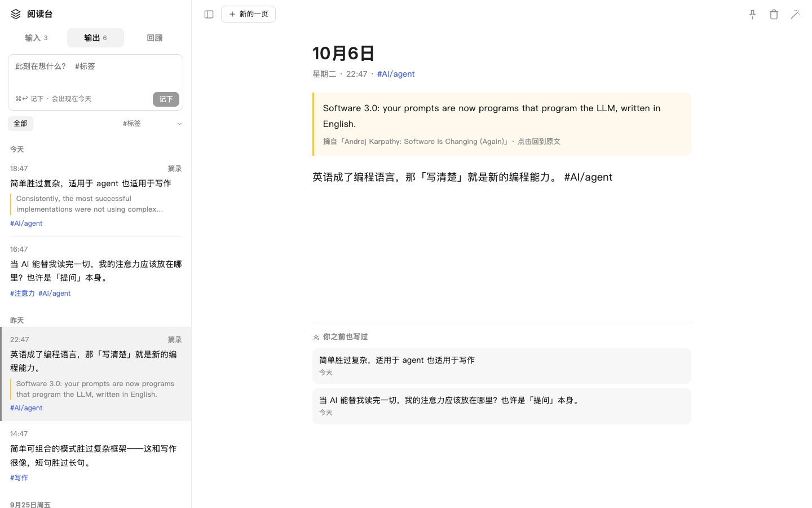Click #AI/agent tag under the 18:47 note
The image size is (812, 508).
pos(27,224)
